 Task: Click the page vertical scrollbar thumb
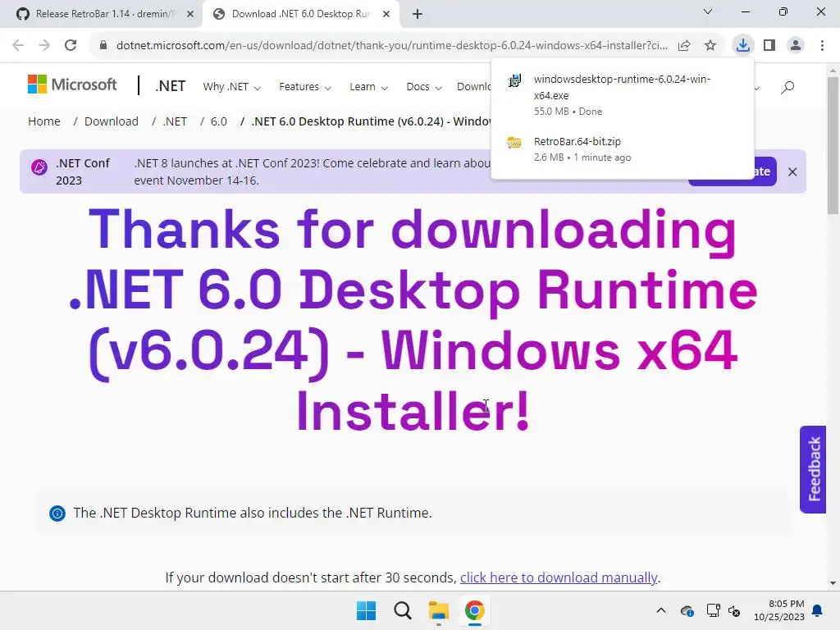(833, 146)
